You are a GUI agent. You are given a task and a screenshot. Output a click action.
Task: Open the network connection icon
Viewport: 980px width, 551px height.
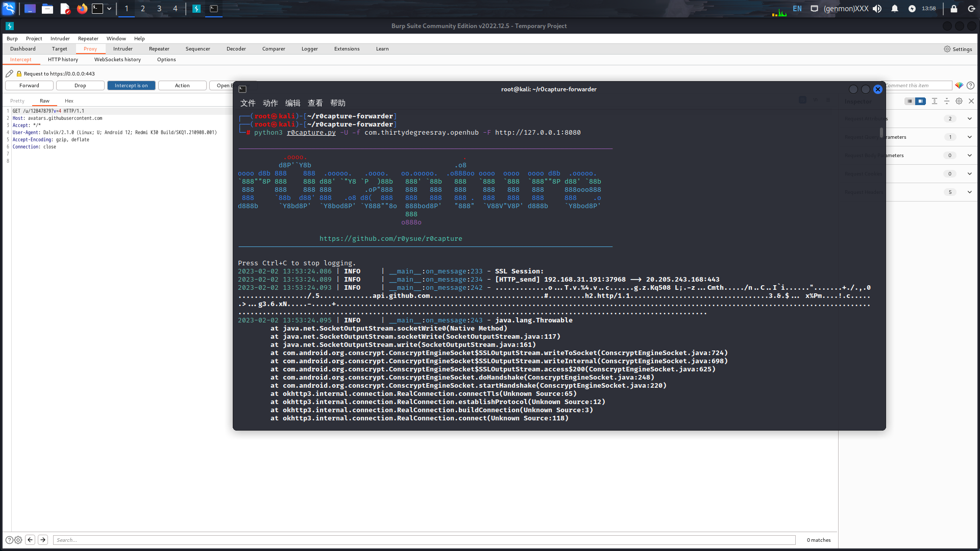click(x=815, y=9)
